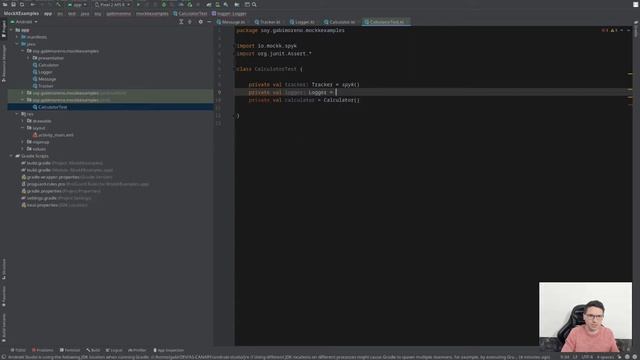Run the app with green play icon
This screenshot has height=360, width=640.
pyautogui.click(x=138, y=4)
